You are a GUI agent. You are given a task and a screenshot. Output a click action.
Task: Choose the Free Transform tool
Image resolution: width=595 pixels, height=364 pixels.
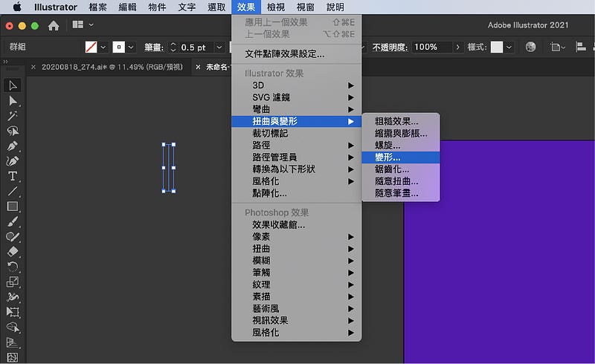[13, 312]
